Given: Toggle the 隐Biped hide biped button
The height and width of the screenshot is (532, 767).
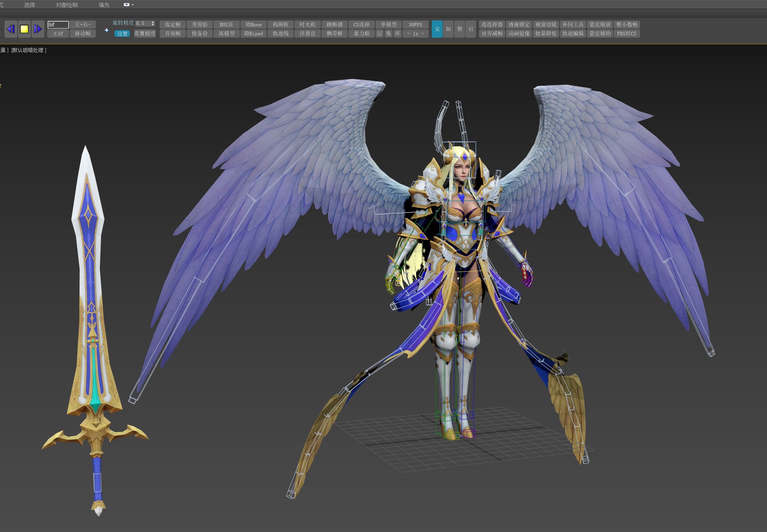Looking at the screenshot, I should click(x=254, y=33).
